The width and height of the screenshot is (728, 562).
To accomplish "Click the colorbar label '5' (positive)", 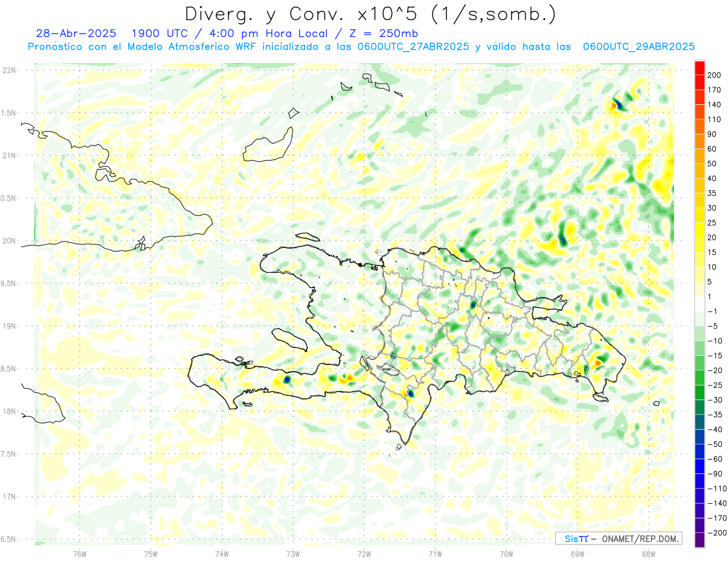I will 710,282.
